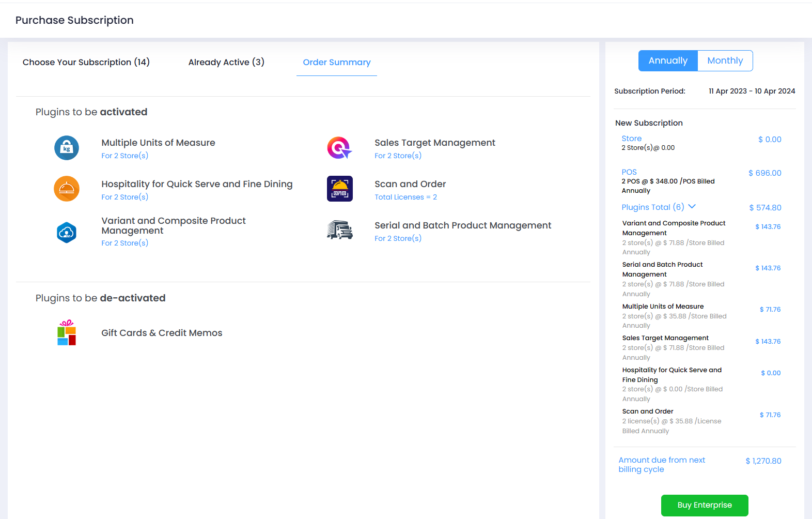Viewport: 812px width, 519px height.
Task: Select the Order Summary tab
Action: [x=337, y=62]
